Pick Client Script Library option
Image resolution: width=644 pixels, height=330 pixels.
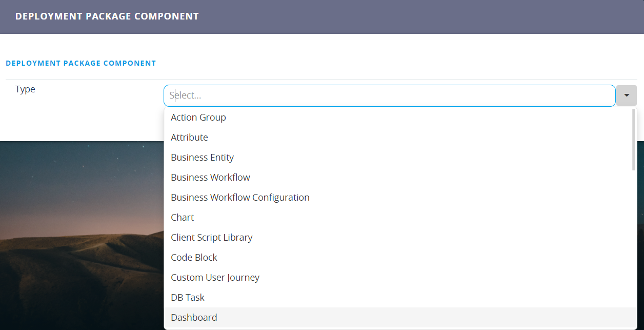click(x=211, y=238)
